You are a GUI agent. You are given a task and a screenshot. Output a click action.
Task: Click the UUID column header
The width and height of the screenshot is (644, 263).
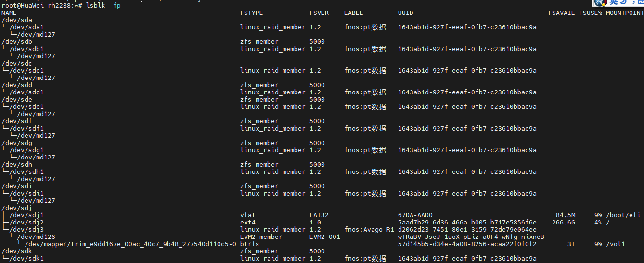pyautogui.click(x=406, y=13)
